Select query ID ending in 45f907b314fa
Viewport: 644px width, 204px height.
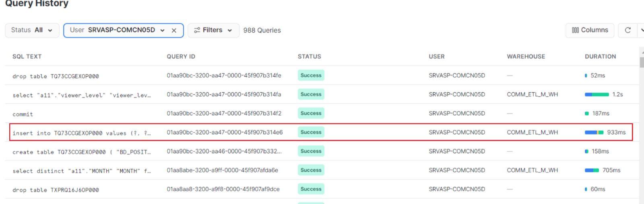coord(224,94)
